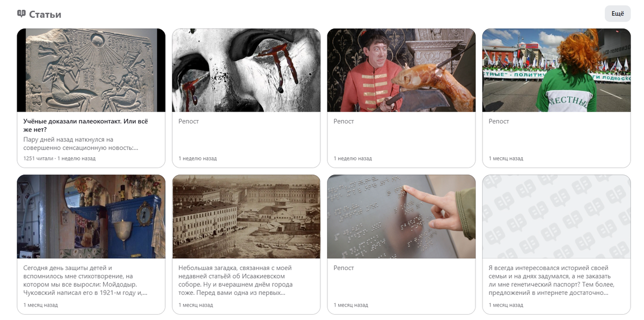Image resolution: width=644 pixels, height=320 pixels.
Task: Open the red-haired rally repost image
Action: (557, 70)
